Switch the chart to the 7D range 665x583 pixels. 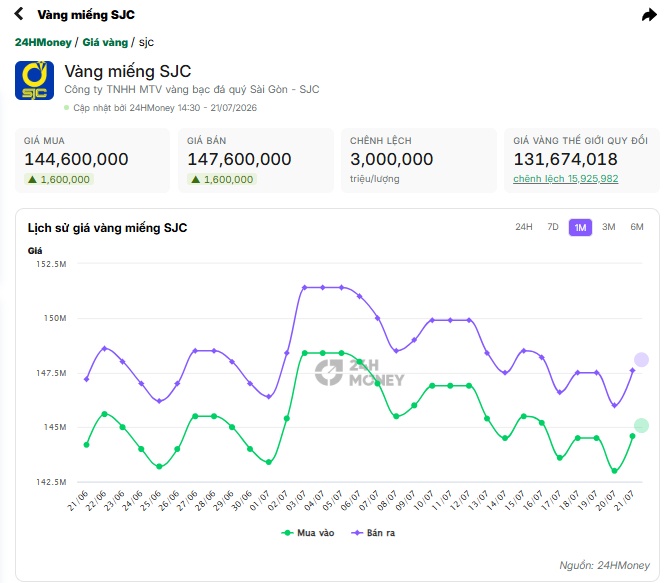coord(553,227)
